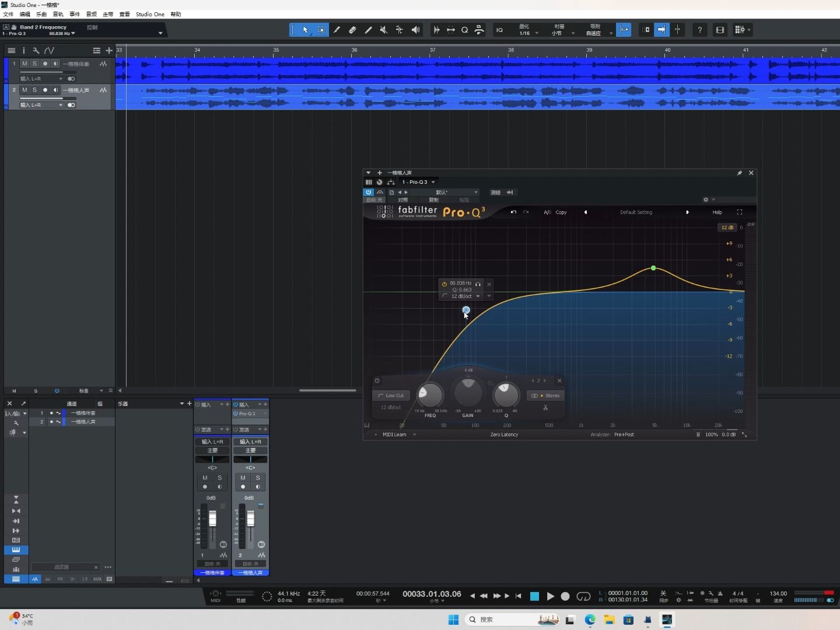Pick the Eraser tool

point(352,30)
